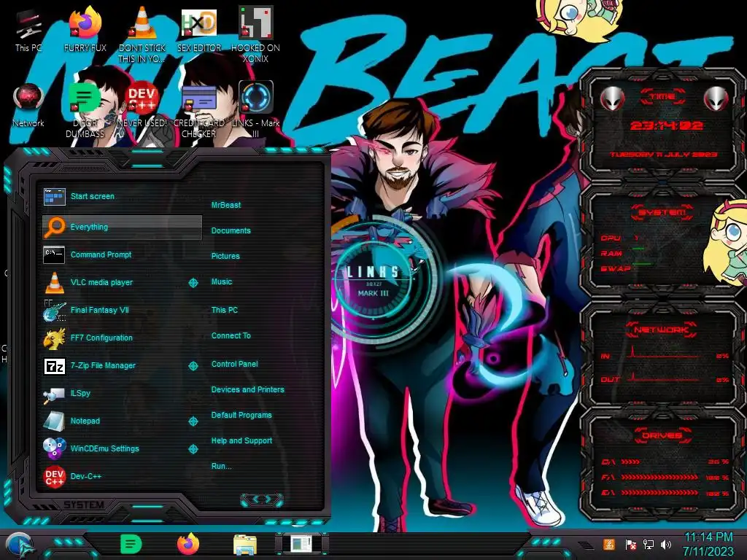Select Everything search in start menu

(122, 227)
